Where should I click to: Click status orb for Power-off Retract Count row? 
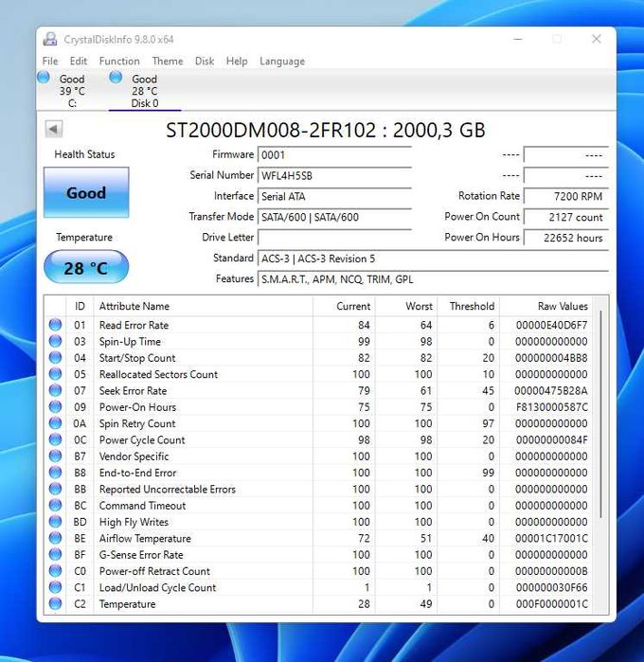pos(55,571)
